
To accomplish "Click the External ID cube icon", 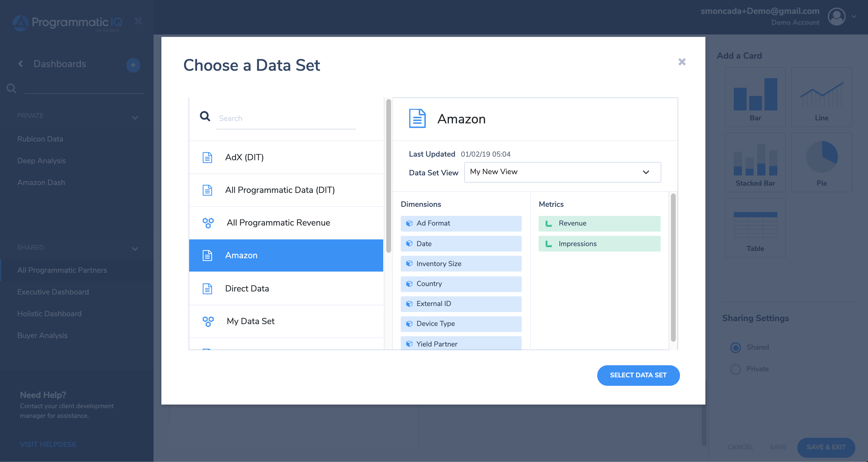I will (409, 304).
